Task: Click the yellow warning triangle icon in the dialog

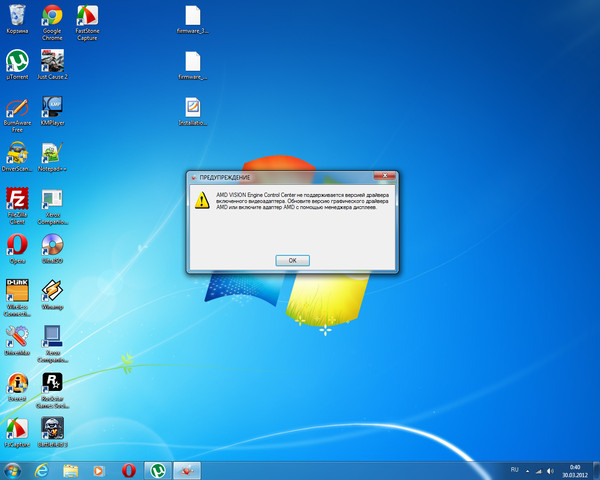Action: pos(202,200)
